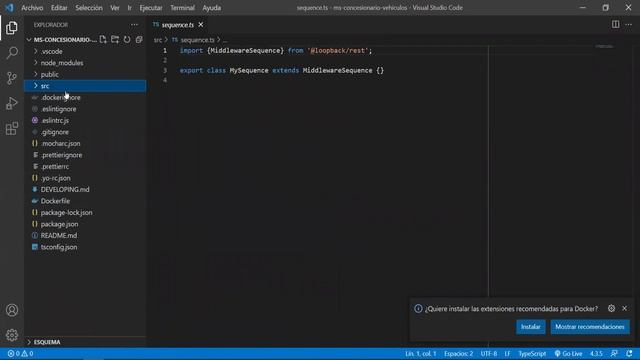Open the Extensions view icon
This screenshot has height=360, width=640.
[x=12, y=129]
